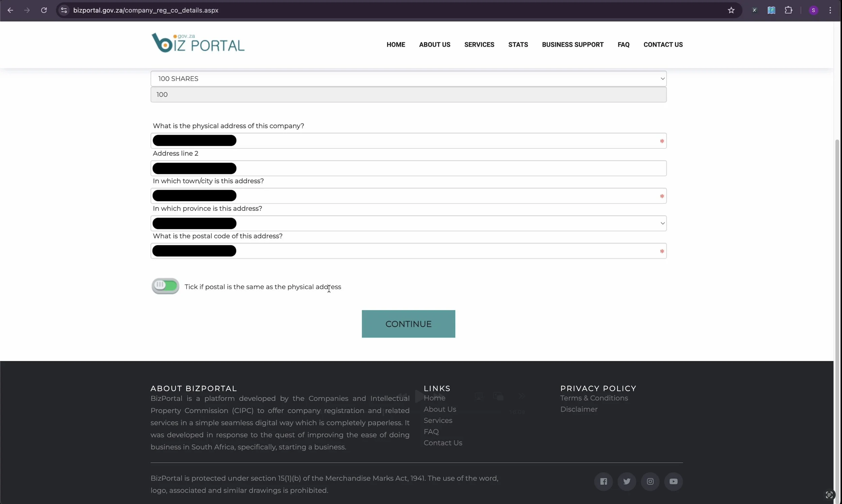The height and width of the screenshot is (504, 842).
Task: Open the SERVICES menu item
Action: [479, 44]
